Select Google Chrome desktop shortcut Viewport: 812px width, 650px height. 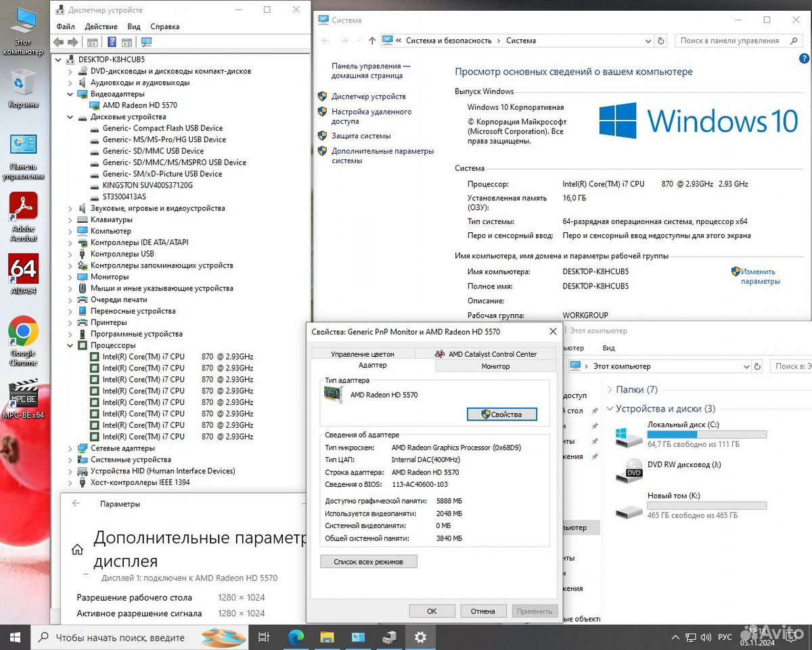[x=23, y=341]
